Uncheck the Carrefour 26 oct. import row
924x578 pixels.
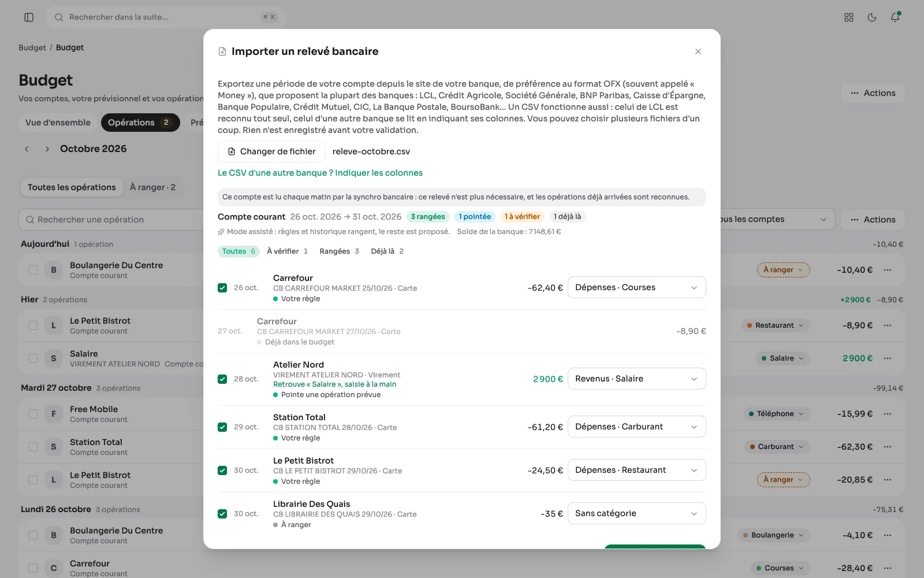tap(222, 288)
